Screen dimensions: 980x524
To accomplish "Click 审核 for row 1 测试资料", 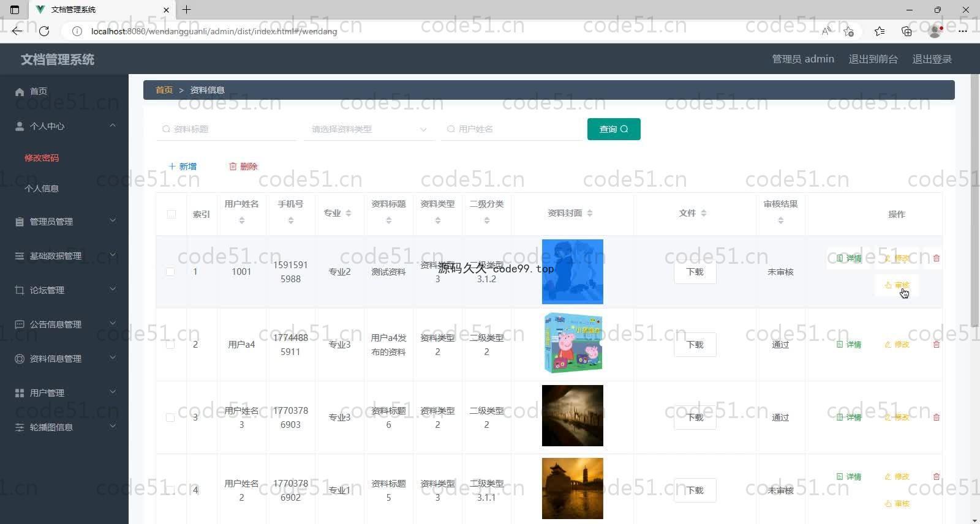I will point(897,285).
